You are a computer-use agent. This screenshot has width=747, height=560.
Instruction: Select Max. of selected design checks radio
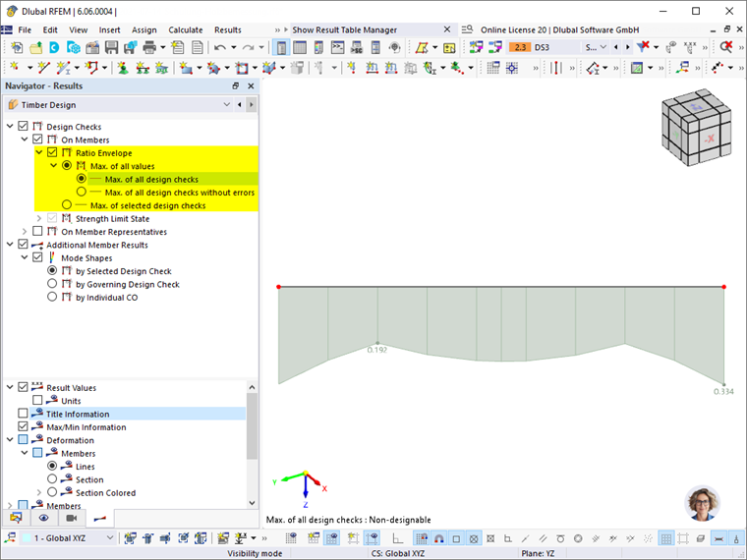coord(67,204)
